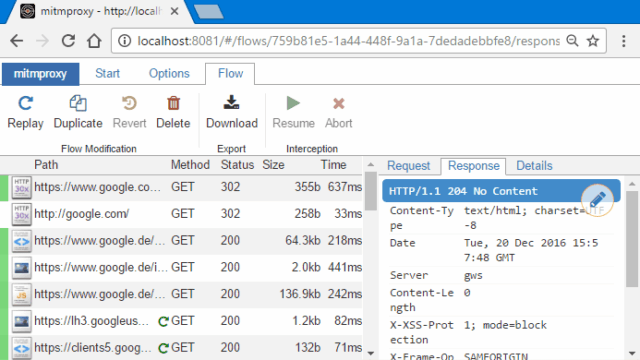Click the image icon of google.de/i flow
This screenshot has width=640, height=360.
pos(21,268)
